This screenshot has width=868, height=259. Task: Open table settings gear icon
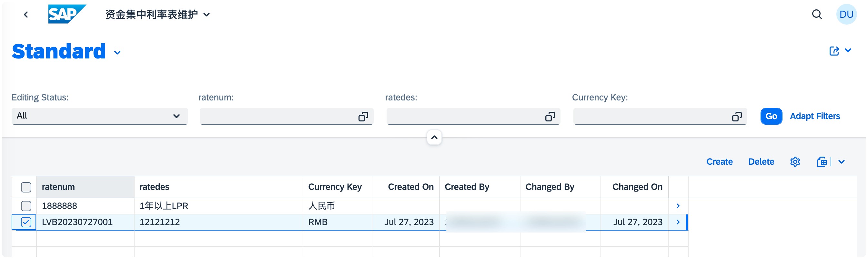[x=795, y=162]
